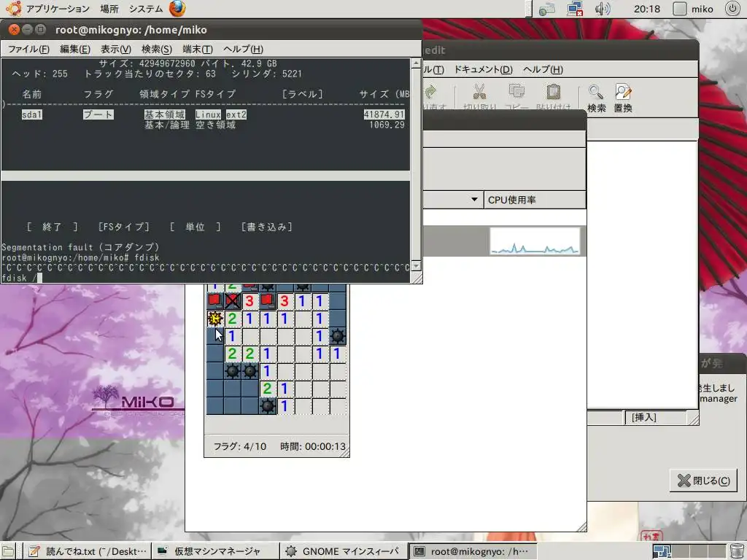
Task: Open the システム menu
Action: pos(145,9)
